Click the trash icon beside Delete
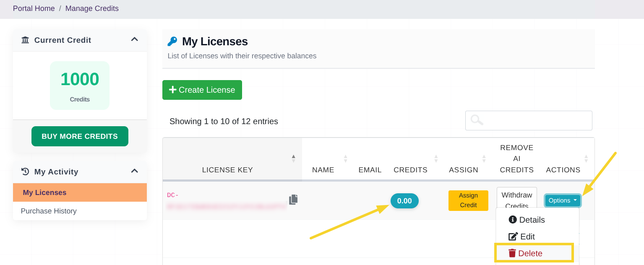 pyautogui.click(x=512, y=253)
